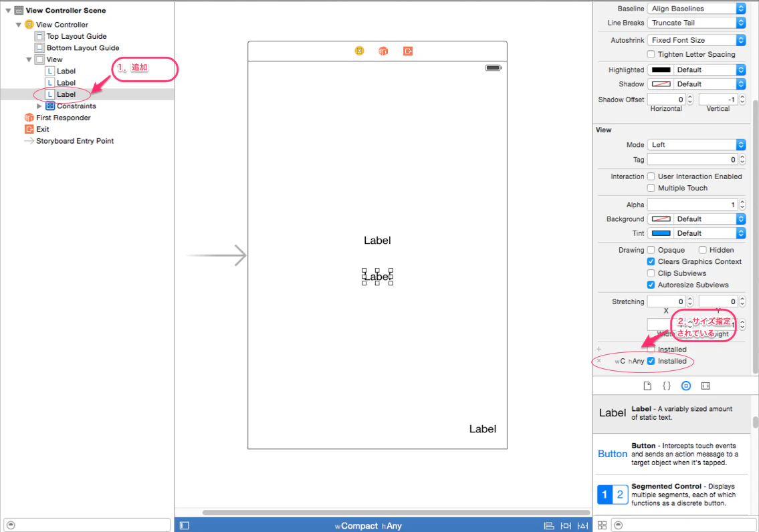Toggle the Opaque checkbox
Viewport: 759px width, 532px height.
click(651, 250)
